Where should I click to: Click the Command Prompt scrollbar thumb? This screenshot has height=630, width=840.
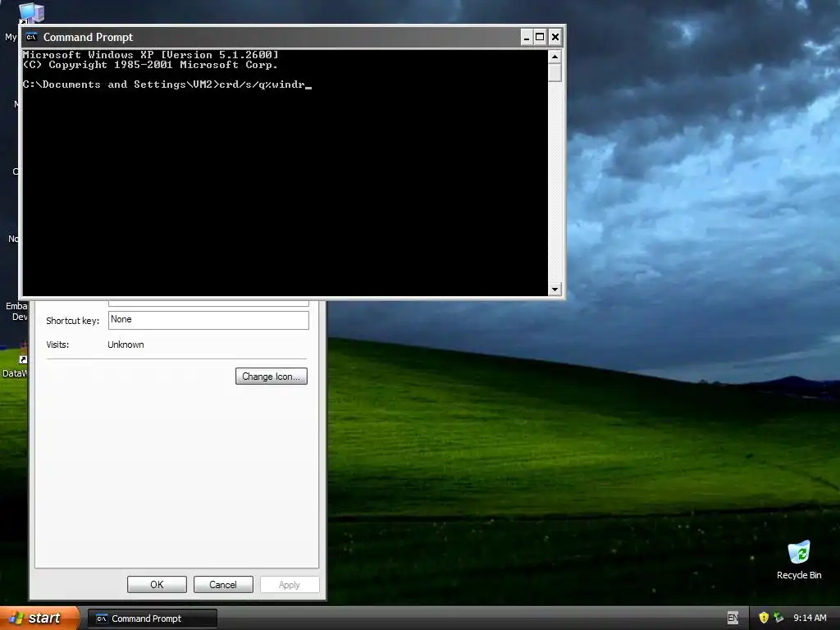[x=555, y=72]
